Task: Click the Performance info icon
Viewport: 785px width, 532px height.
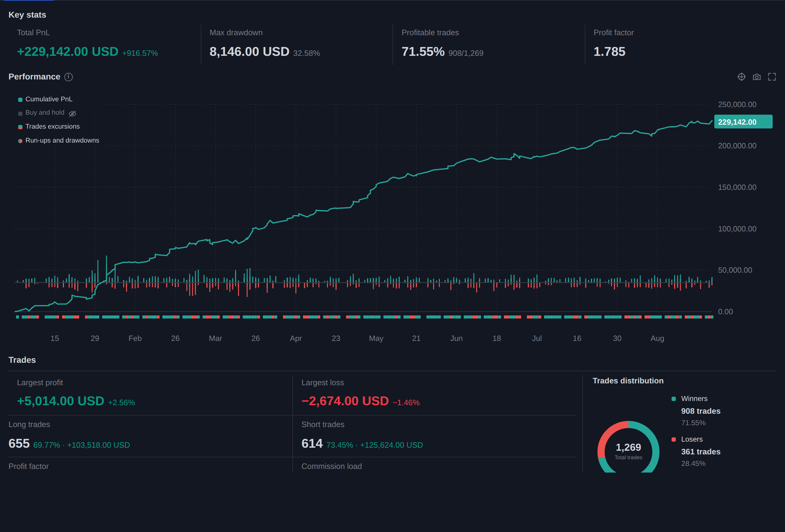Action: click(x=69, y=77)
